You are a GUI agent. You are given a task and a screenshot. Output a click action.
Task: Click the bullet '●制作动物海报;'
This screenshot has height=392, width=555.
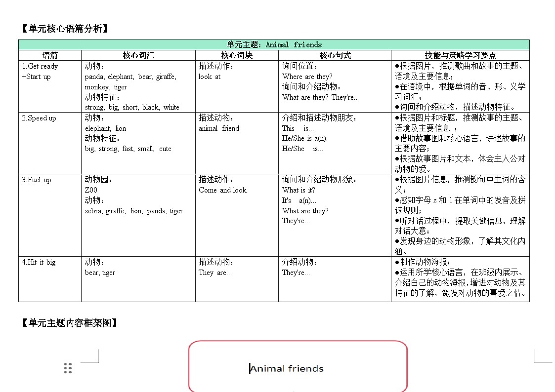point(423,262)
